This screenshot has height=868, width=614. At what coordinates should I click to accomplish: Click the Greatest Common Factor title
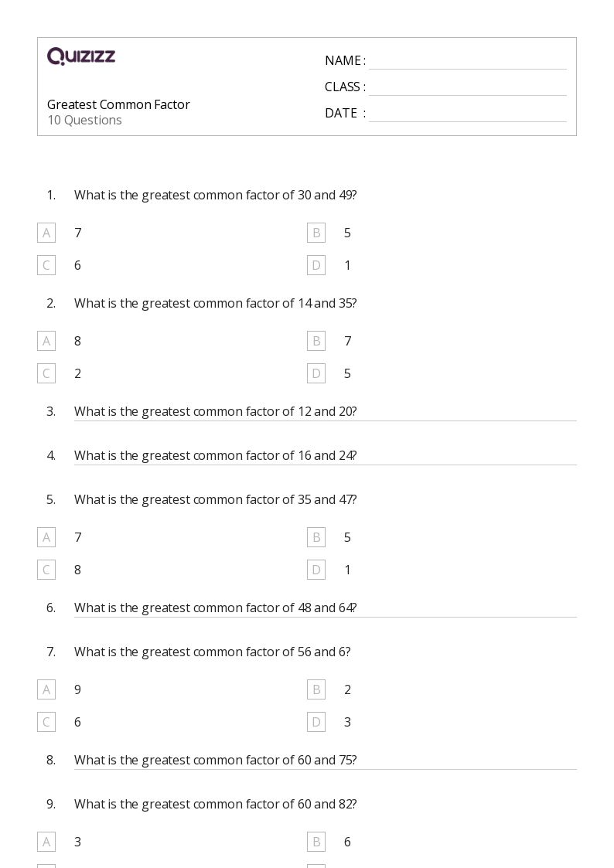[118, 104]
